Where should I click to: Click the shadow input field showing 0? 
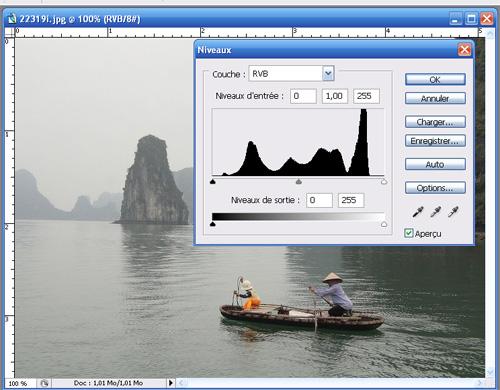(303, 96)
